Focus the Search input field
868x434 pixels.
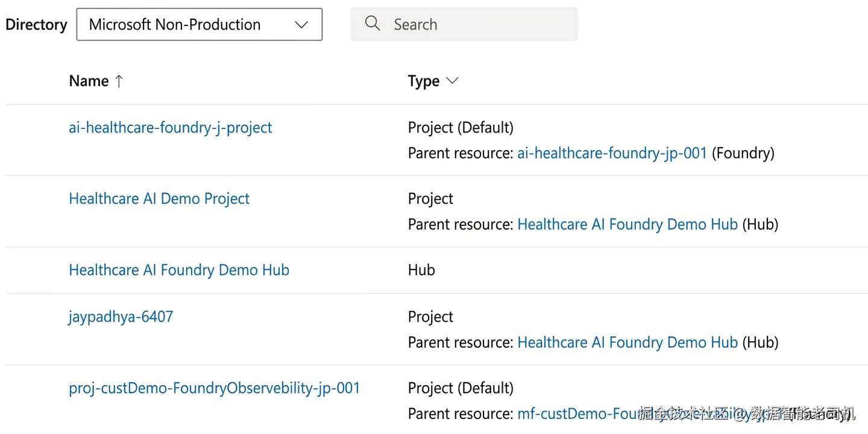tap(464, 24)
